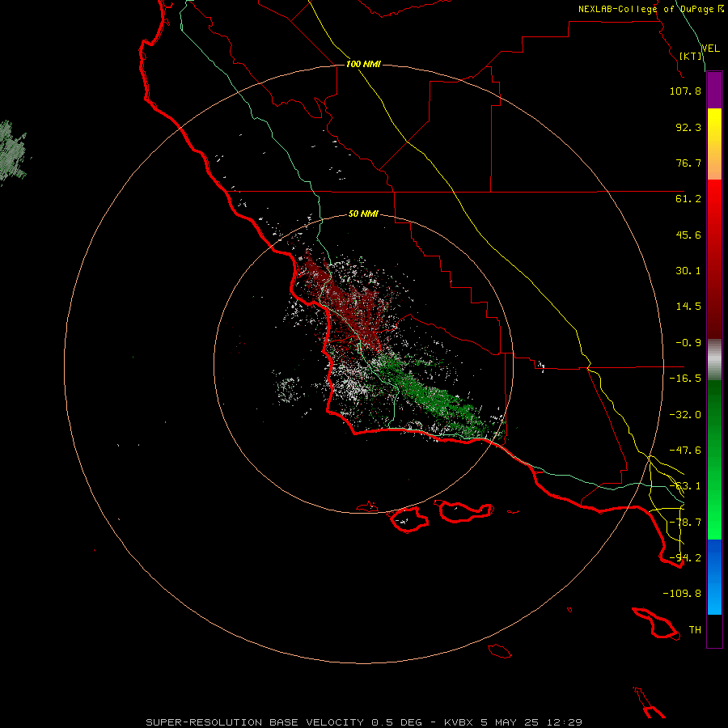
Task: Pick the blue color bar segment
Action: point(714,577)
